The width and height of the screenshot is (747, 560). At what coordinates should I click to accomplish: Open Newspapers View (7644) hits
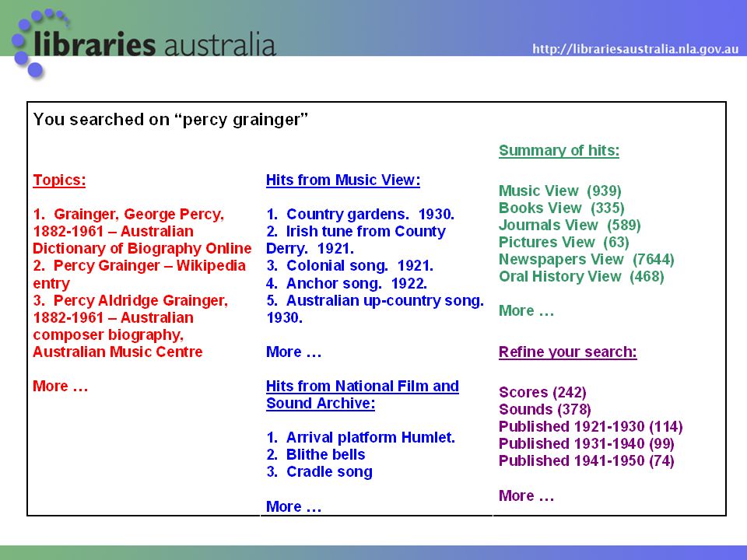pos(587,260)
